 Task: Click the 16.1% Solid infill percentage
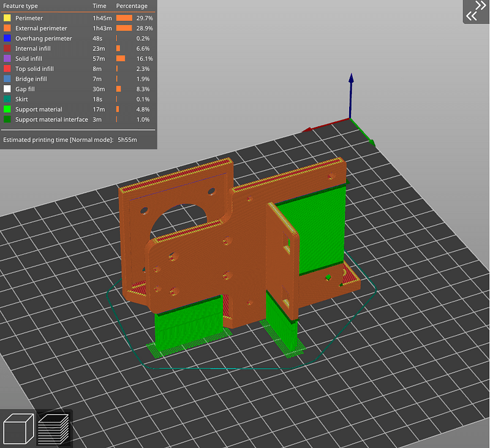point(145,58)
